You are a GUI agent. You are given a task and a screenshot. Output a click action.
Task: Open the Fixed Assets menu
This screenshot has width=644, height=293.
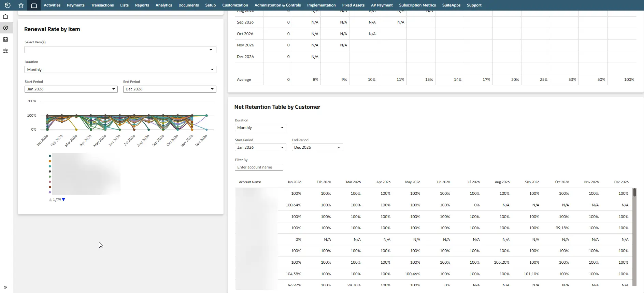point(353,5)
